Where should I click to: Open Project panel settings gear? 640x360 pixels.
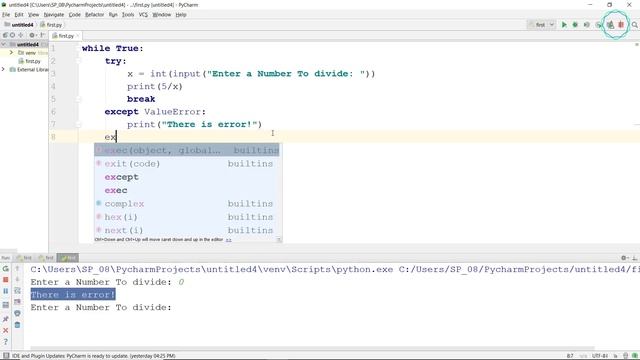32,36
